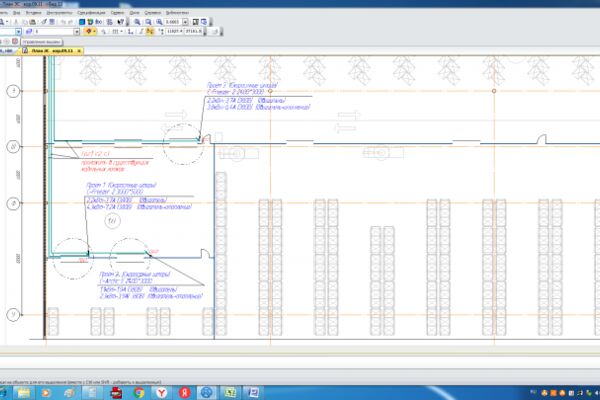Click the copy properties brush icon
Image resolution: width=600 pixels, height=400 pixels.
point(44,22)
